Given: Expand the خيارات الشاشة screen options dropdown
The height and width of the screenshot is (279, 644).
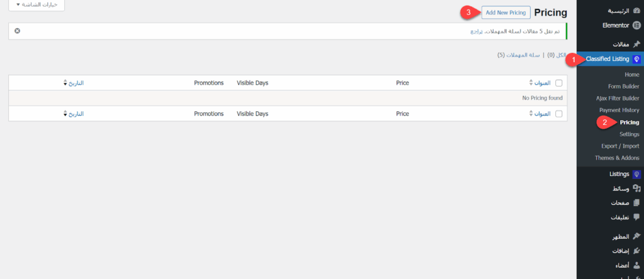Looking at the screenshot, I should [36, 4].
